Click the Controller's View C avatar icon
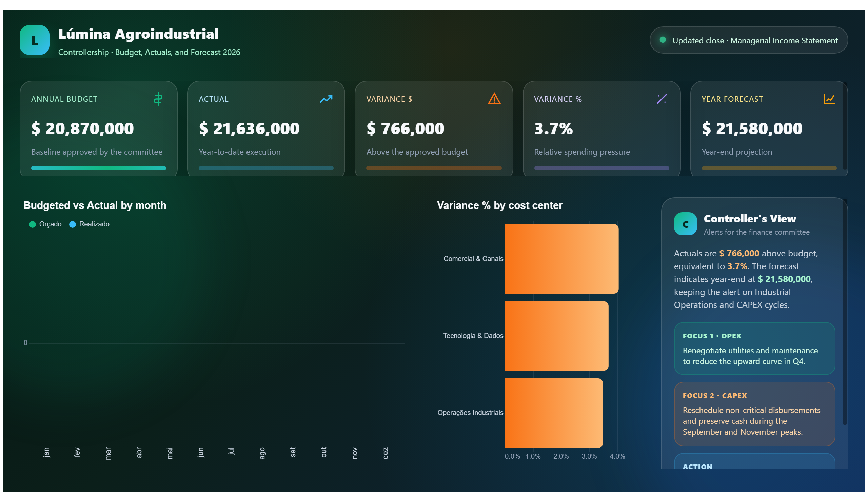This screenshot has height=495, width=868. [x=685, y=224]
